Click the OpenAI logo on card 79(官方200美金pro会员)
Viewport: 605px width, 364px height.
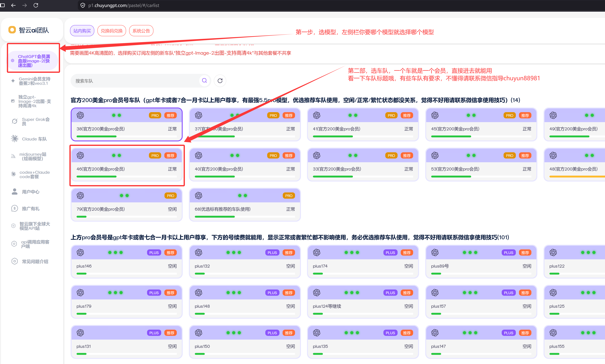tap(80, 196)
